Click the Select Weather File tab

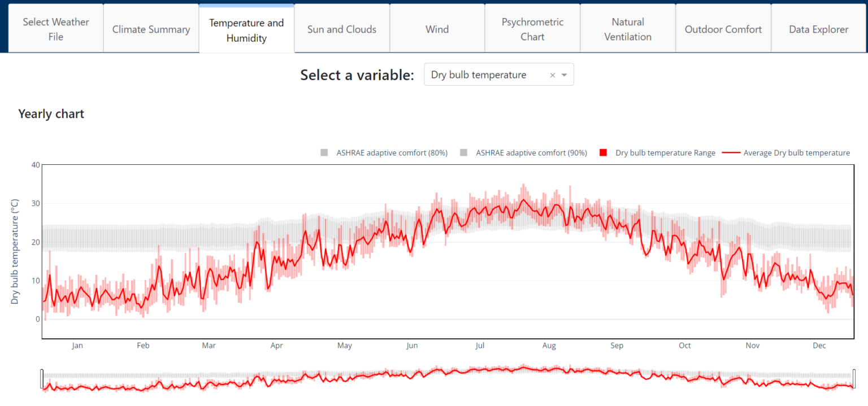[x=55, y=28]
